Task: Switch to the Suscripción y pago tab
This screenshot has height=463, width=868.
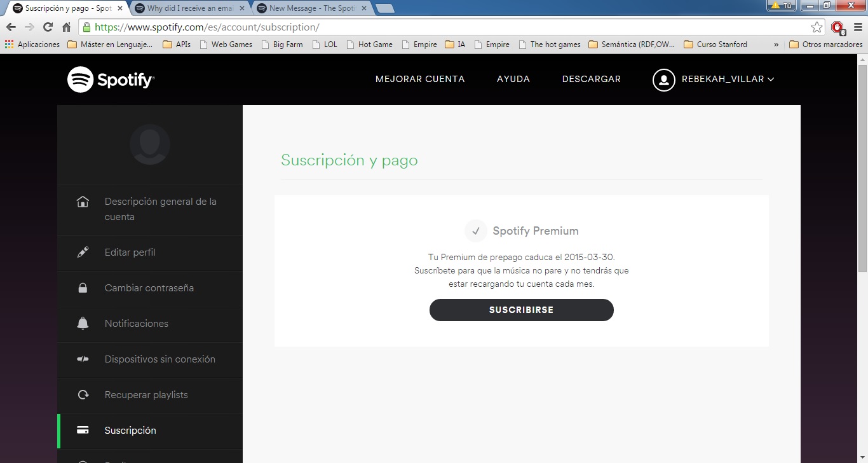Action: tap(67, 8)
